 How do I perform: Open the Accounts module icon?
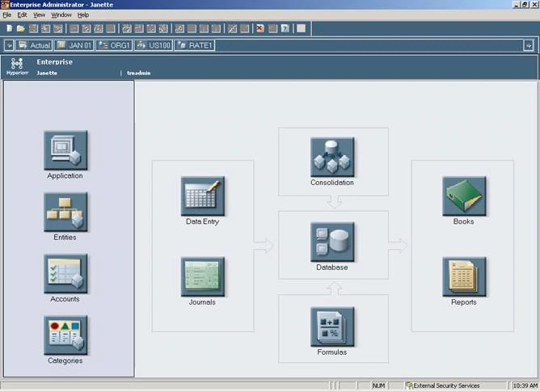coord(65,273)
